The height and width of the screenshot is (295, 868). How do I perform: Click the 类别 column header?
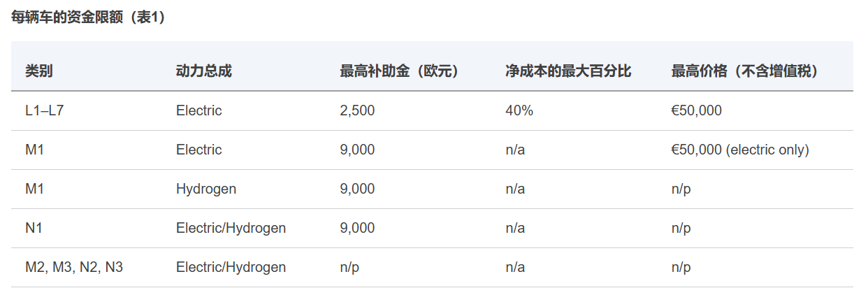pos(38,71)
